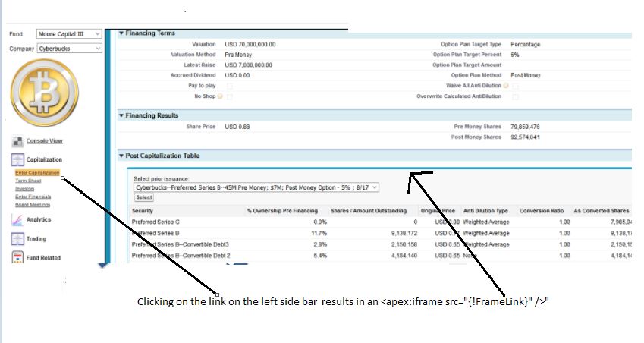Click the blue sidebar collapse arrow
644x343 pixels.
coord(102,266)
